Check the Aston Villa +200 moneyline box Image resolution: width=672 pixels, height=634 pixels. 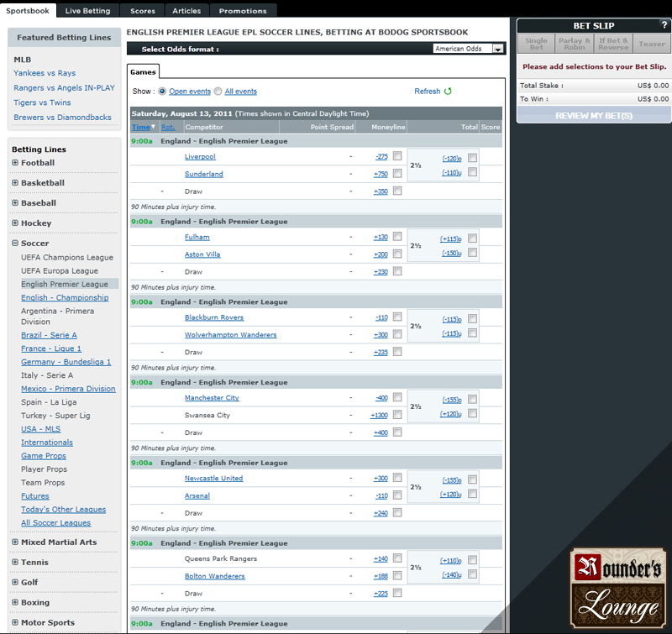[397, 254]
